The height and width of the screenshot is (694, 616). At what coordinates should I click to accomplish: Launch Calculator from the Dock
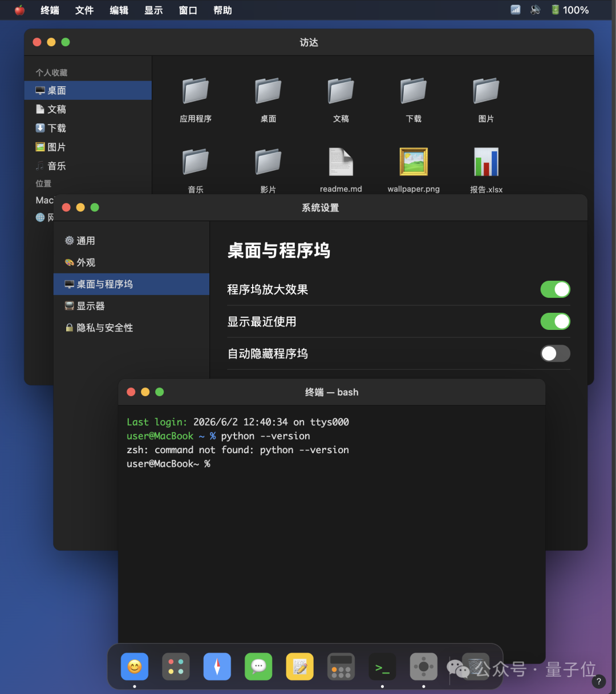pos(341,667)
